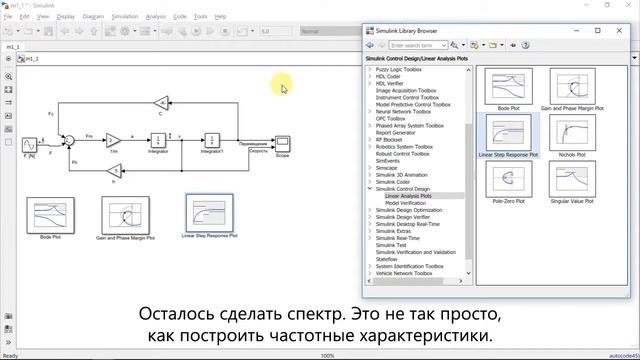Image resolution: width=640 pixels, height=360 pixels.
Task: Open the Library Browser toolbar icon in Simulink
Action: (x=110, y=31)
